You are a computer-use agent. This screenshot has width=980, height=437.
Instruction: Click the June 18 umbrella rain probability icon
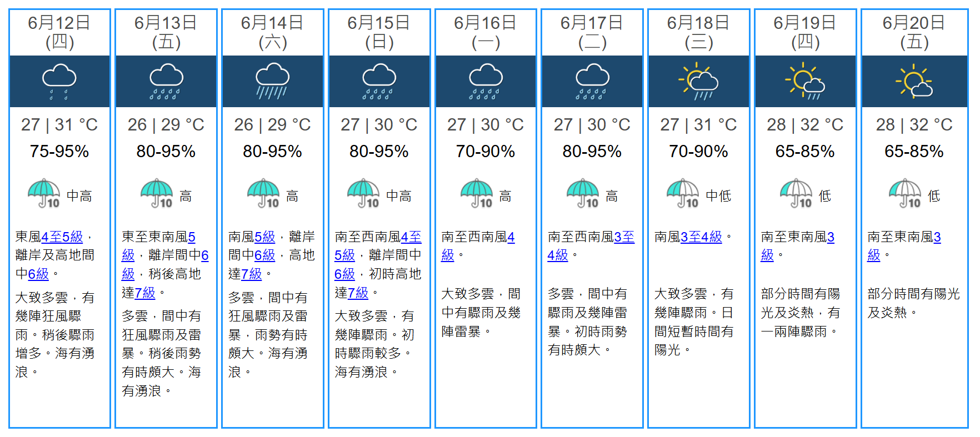pyautogui.click(x=683, y=193)
